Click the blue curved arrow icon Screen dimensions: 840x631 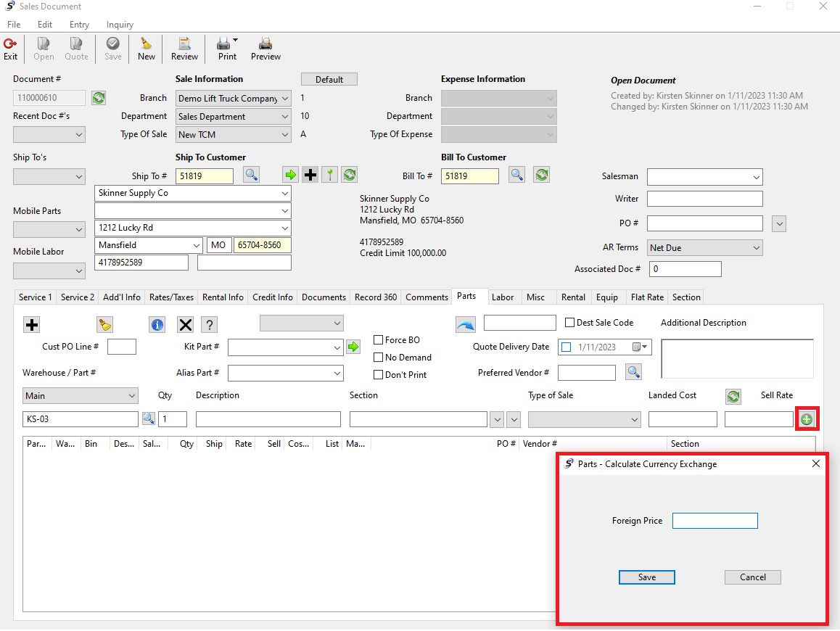click(466, 325)
